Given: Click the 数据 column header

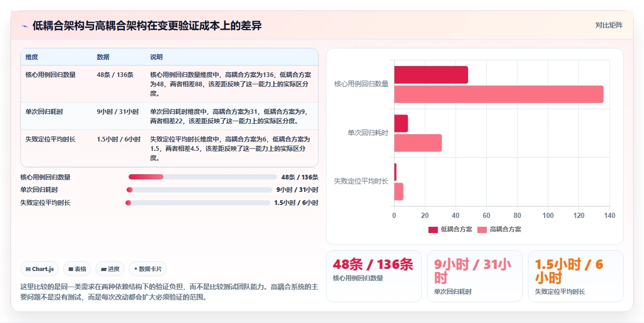Looking at the screenshot, I should pyautogui.click(x=103, y=57).
